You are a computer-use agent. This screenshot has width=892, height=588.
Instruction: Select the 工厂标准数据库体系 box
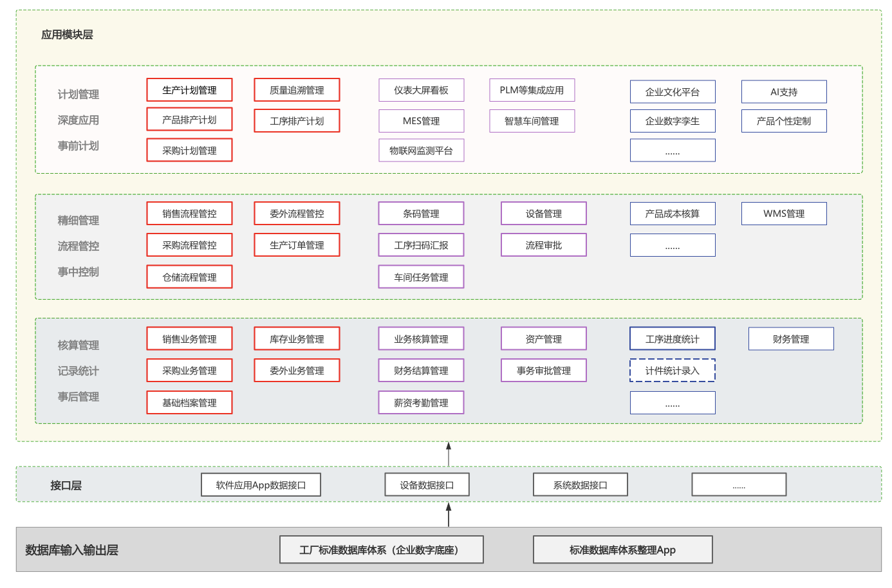pyautogui.click(x=381, y=550)
